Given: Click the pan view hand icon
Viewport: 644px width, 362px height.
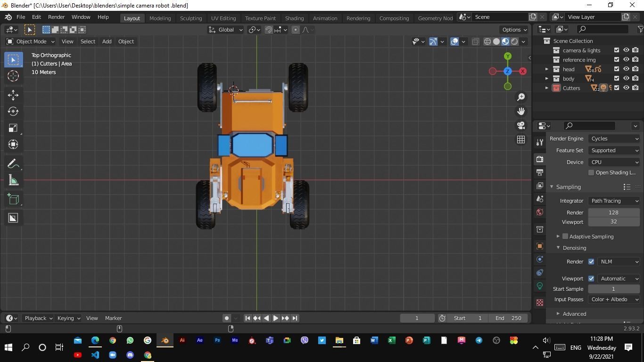Looking at the screenshot, I should click(521, 111).
